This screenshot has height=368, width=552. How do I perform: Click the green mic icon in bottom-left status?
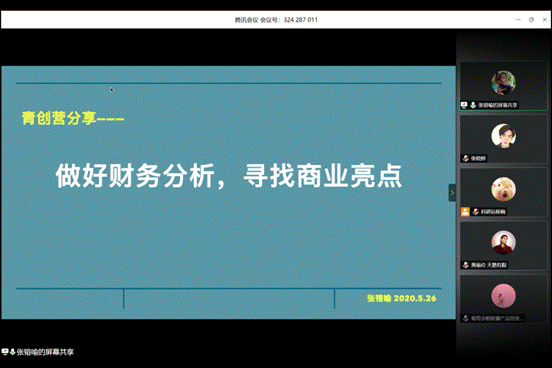click(12, 351)
